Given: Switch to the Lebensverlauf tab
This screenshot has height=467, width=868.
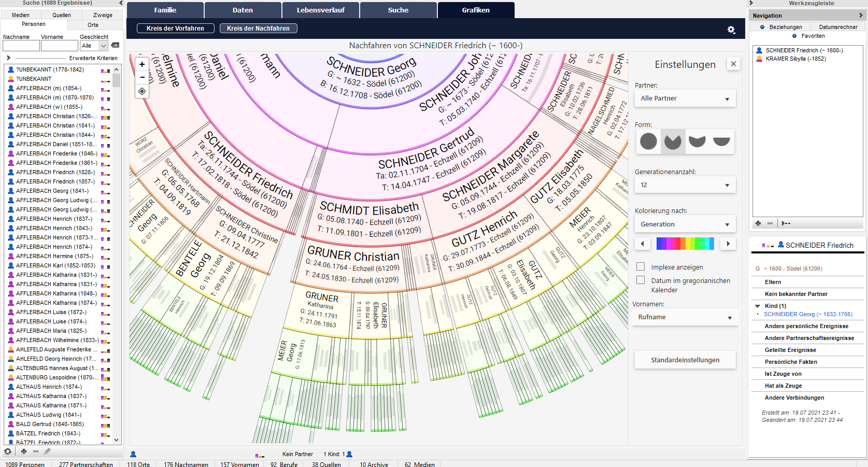Looking at the screenshot, I should (320, 10).
